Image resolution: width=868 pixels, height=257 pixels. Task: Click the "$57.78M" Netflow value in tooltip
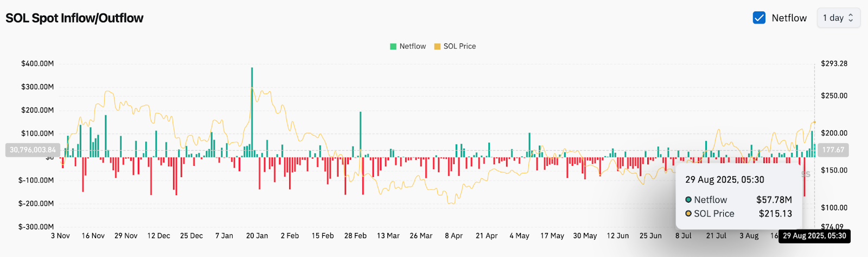pos(774,199)
